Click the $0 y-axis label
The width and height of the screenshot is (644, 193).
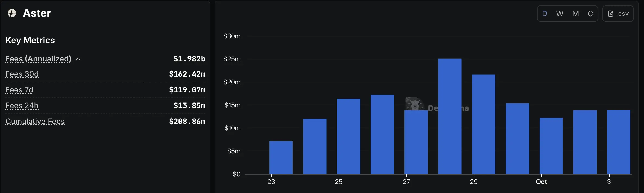(237, 174)
